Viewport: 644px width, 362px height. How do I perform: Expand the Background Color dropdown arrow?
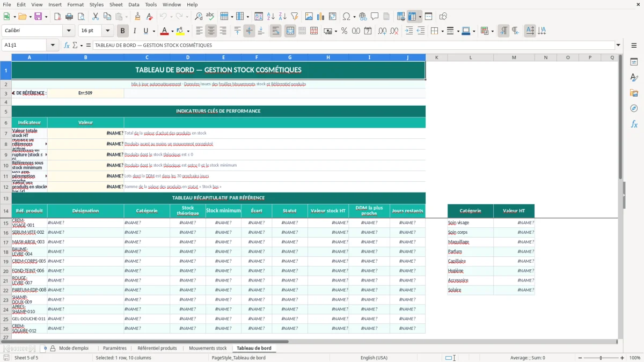[189, 31]
